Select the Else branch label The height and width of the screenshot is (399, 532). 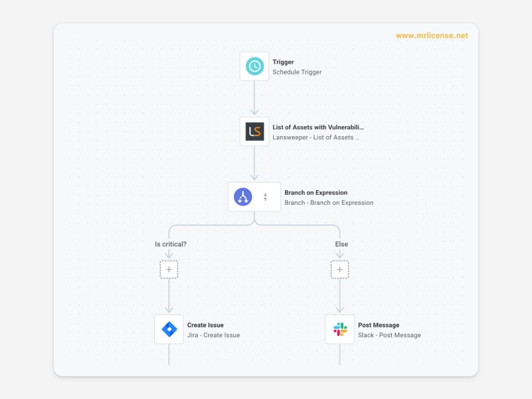click(x=341, y=244)
